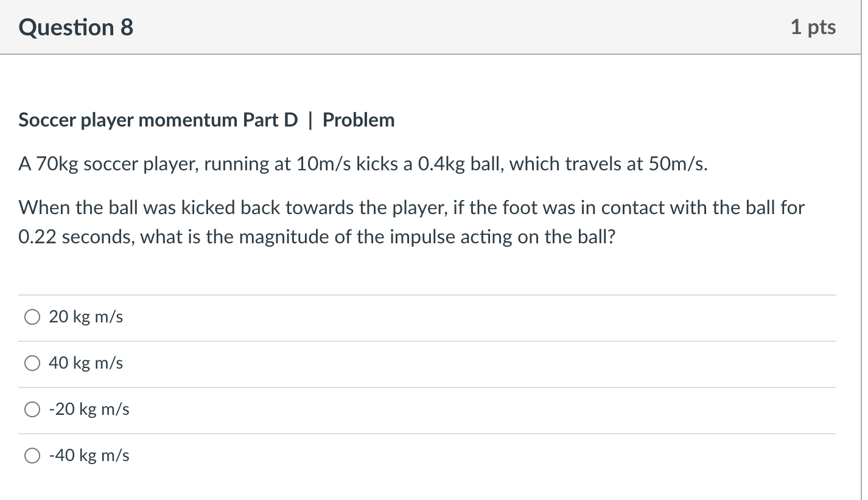Image resolution: width=868 pixels, height=500 pixels.
Task: Click the -40 kg m/s answer text
Action: click(89, 455)
